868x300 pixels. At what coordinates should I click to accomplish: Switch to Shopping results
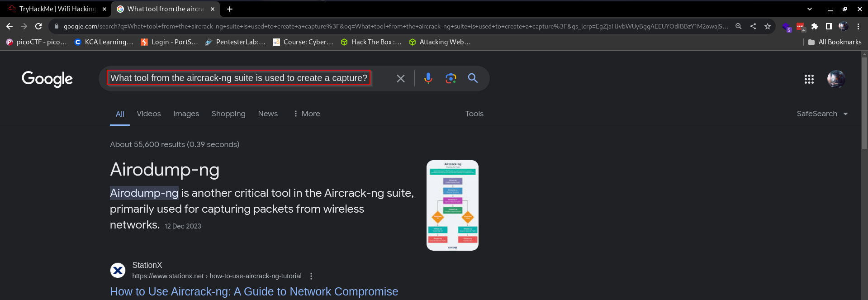228,114
